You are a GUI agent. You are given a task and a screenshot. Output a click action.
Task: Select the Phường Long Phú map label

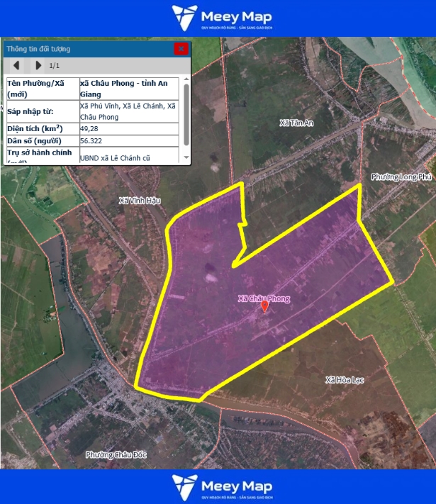click(401, 177)
